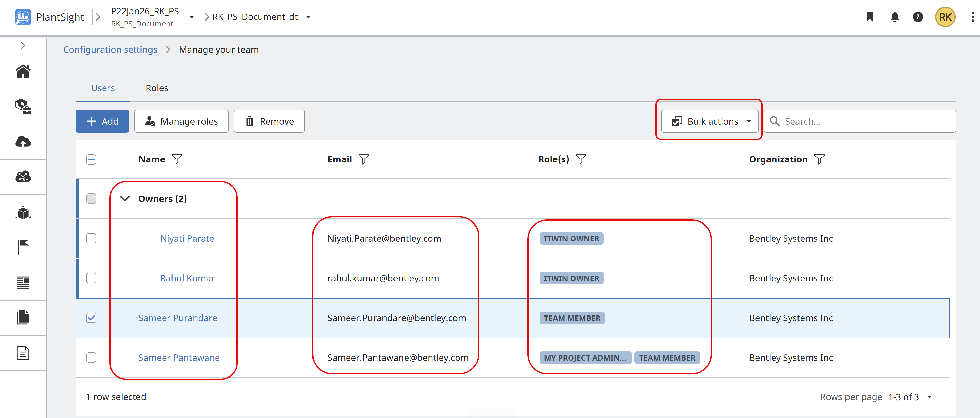Click the Configuration settings breadcrumb
980x418 pixels.
[110, 49]
